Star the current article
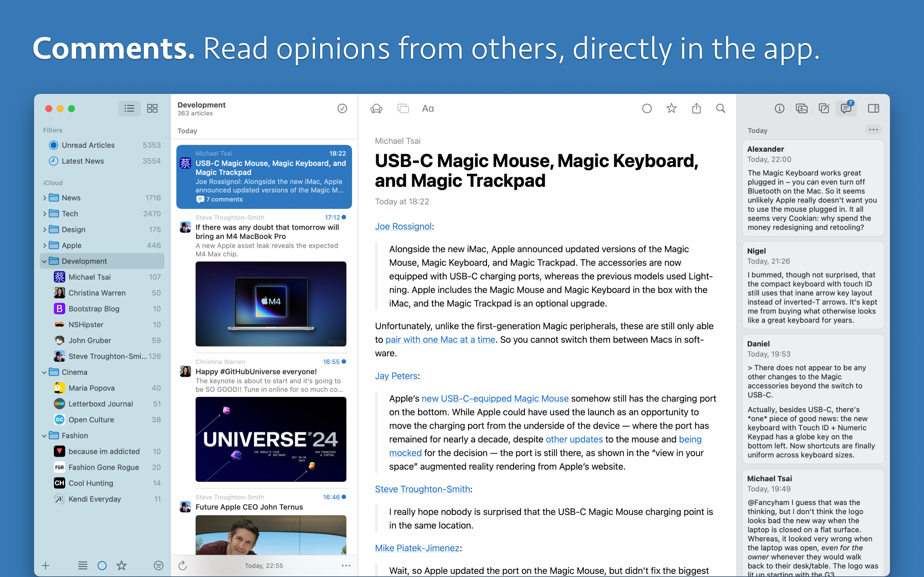 [x=671, y=109]
